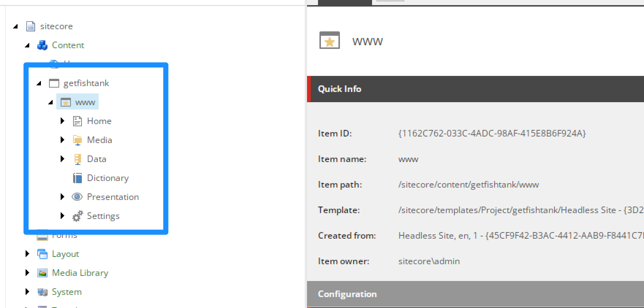Expand the Data node

(x=62, y=159)
